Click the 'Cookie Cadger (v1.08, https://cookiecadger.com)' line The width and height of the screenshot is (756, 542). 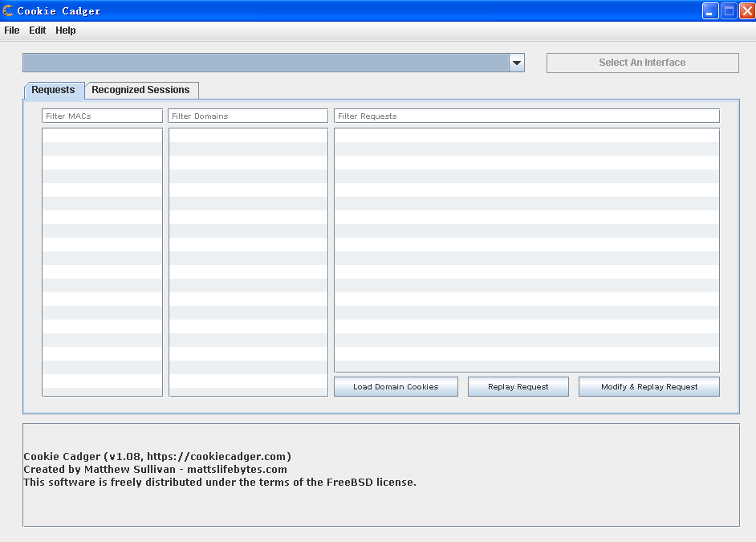(157, 456)
